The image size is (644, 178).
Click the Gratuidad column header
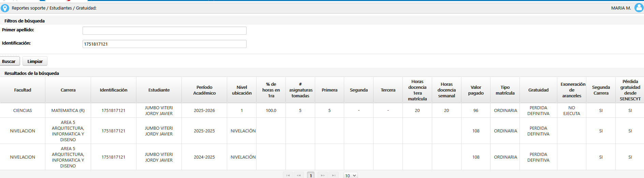tap(538, 90)
